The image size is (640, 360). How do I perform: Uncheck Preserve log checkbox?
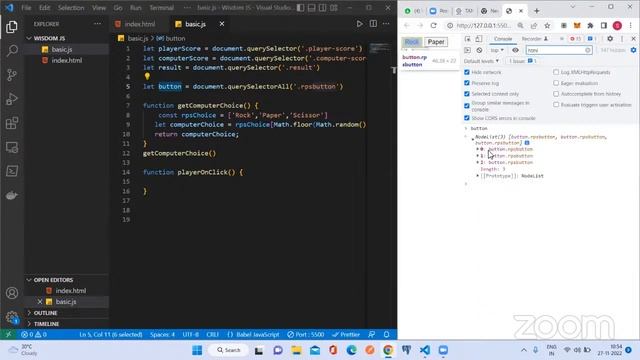point(467,83)
